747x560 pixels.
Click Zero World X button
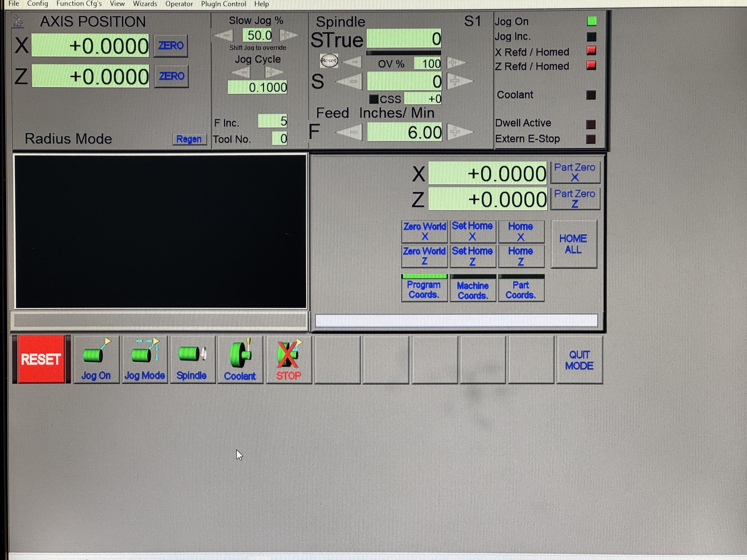point(424,231)
